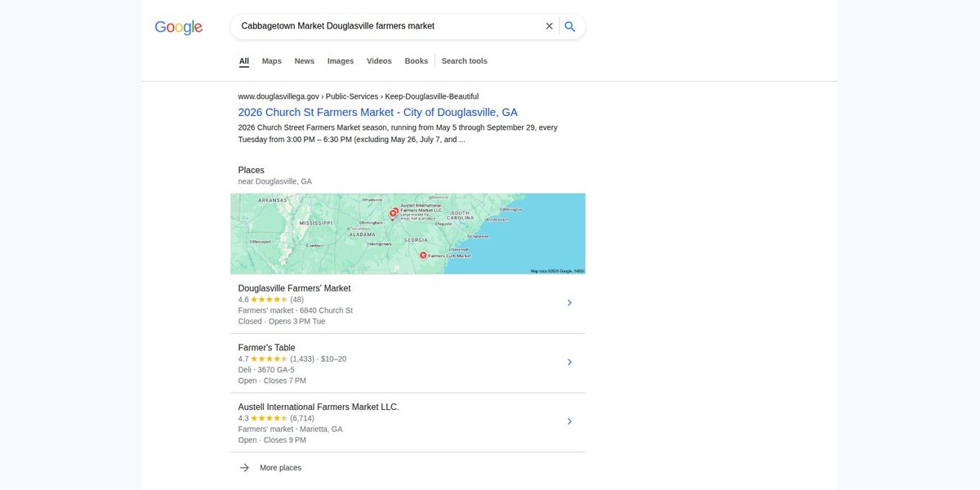The height and width of the screenshot is (490, 980).
Task: Select the Farmers Curb Market map pin
Action: [423, 255]
